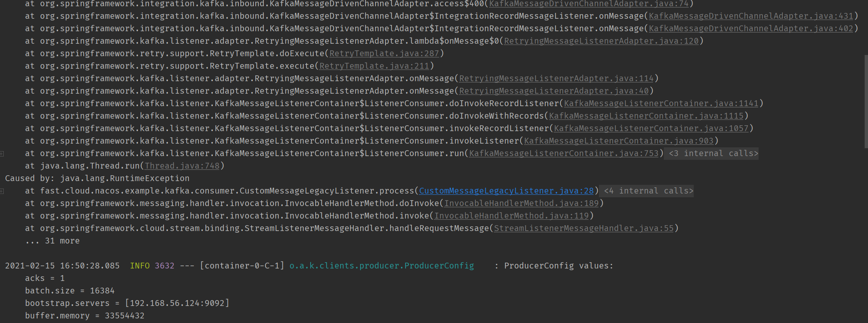This screenshot has height=323, width=868.
Task: Open RetryTemplate.java:287 link
Action: (384, 54)
